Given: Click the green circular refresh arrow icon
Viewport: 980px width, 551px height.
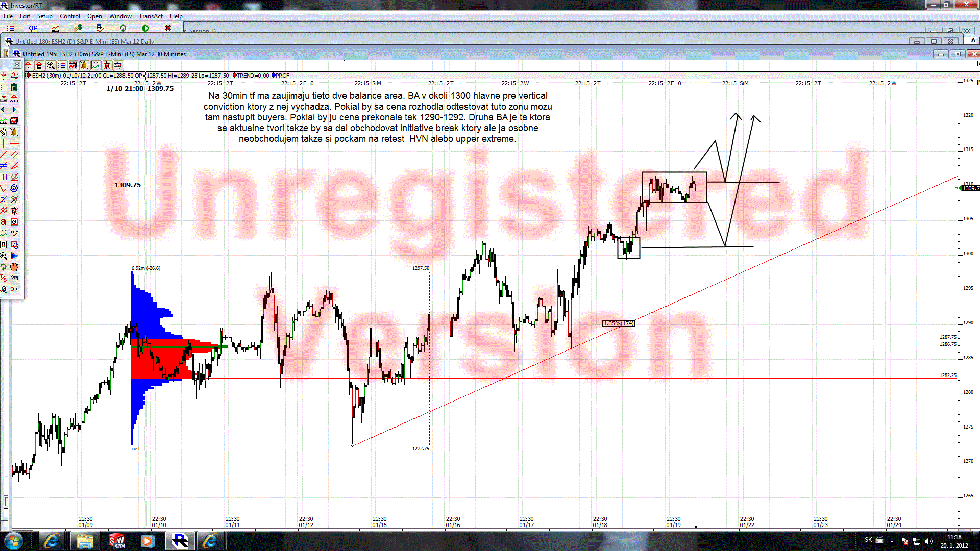Looking at the screenshot, I should coord(123,28).
